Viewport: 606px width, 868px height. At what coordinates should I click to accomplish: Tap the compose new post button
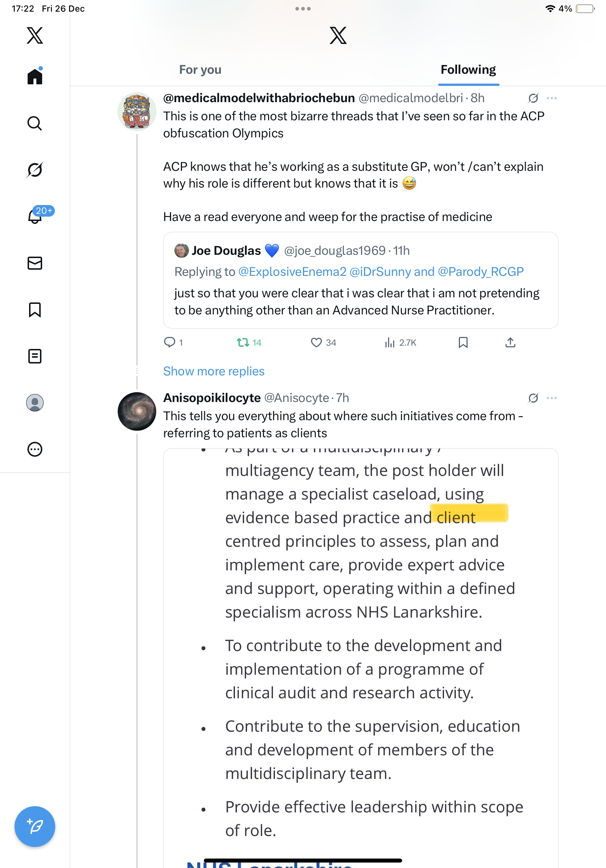pos(35,827)
